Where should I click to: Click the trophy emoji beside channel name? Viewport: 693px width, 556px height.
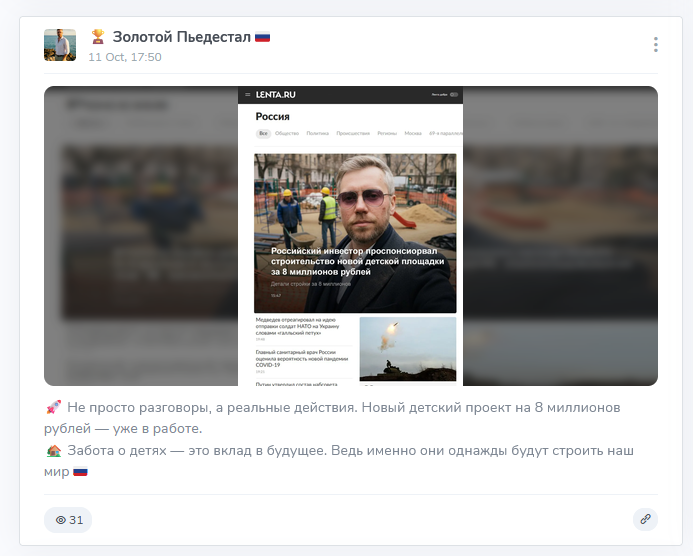(x=98, y=37)
